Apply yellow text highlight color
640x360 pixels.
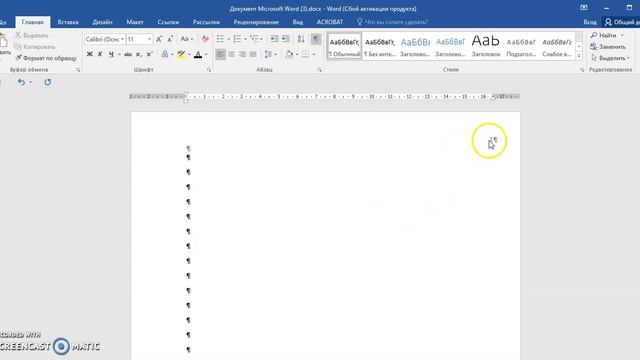tap(181, 54)
